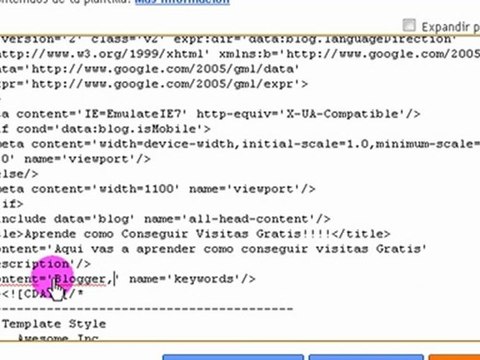Image resolution: width=480 pixels, height=360 pixels.
Task: Click the 'Aqui vas a aprender como conseguir' line
Action: tap(213, 249)
